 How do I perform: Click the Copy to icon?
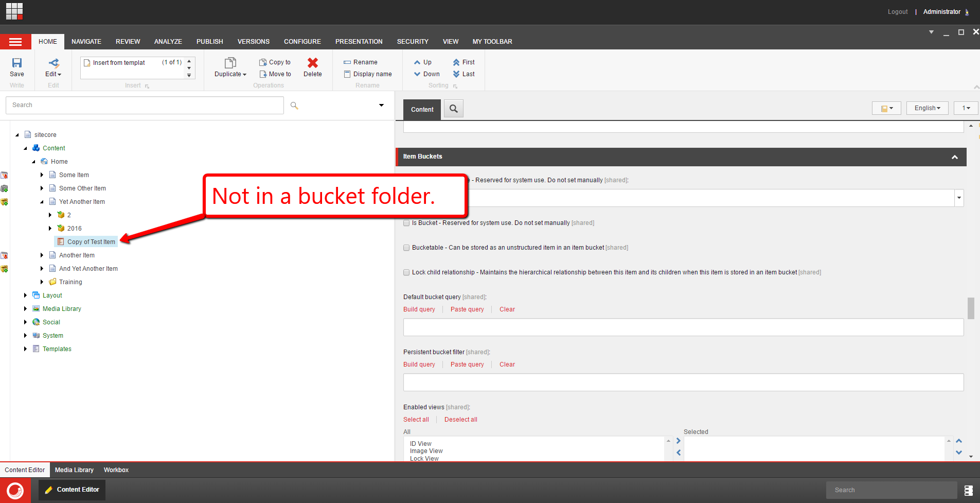coord(263,62)
